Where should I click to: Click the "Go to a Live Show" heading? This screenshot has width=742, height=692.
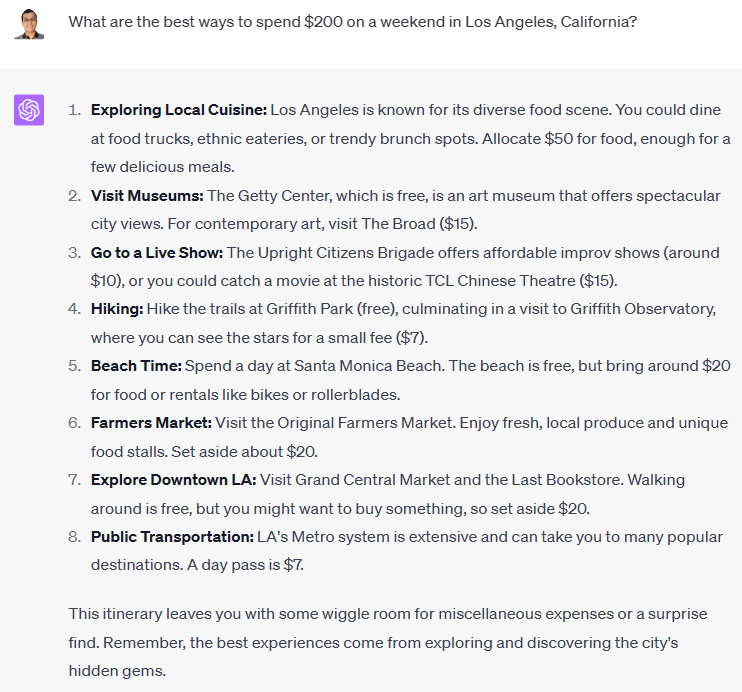157,253
